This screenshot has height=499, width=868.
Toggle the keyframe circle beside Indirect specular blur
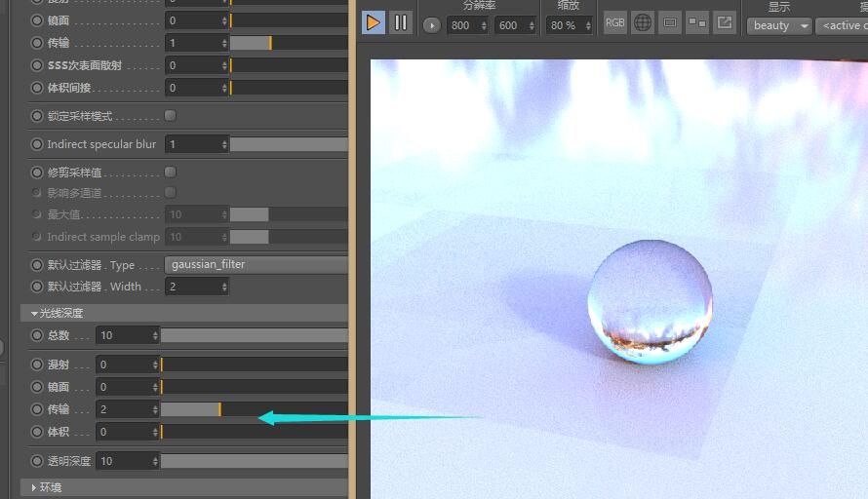(38, 144)
